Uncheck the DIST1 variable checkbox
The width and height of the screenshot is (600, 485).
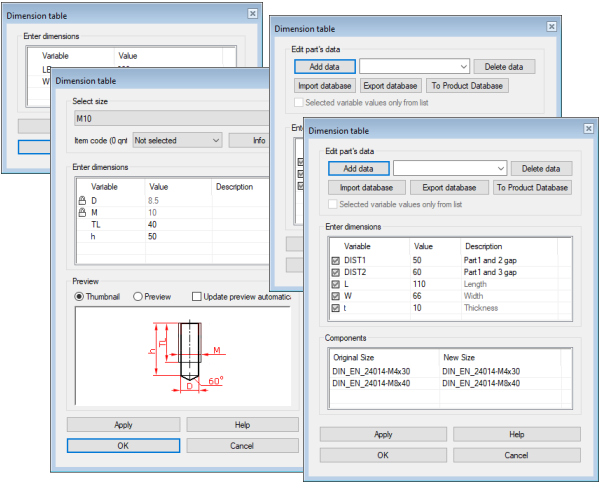click(x=335, y=260)
